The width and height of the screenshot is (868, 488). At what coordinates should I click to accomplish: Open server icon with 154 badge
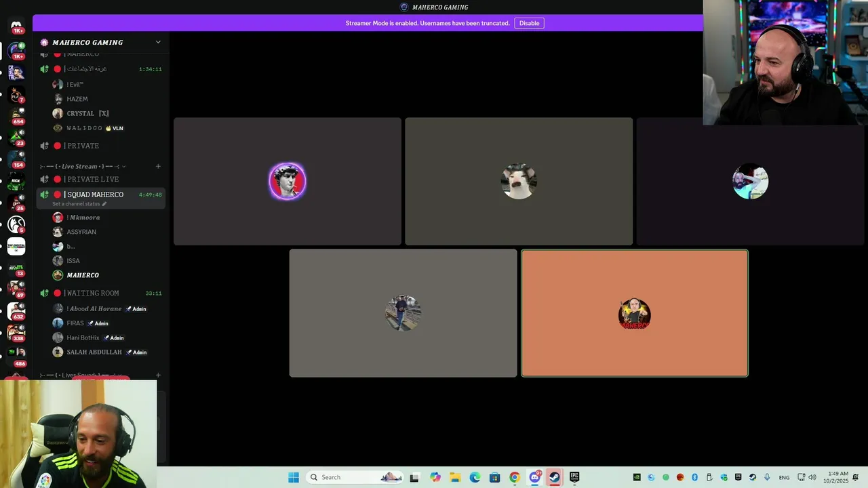click(16, 159)
